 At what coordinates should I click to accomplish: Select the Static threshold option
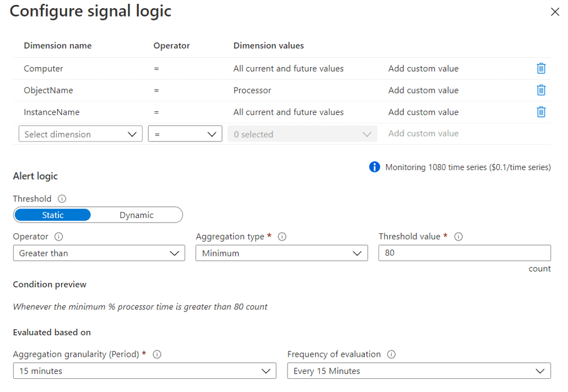[53, 215]
